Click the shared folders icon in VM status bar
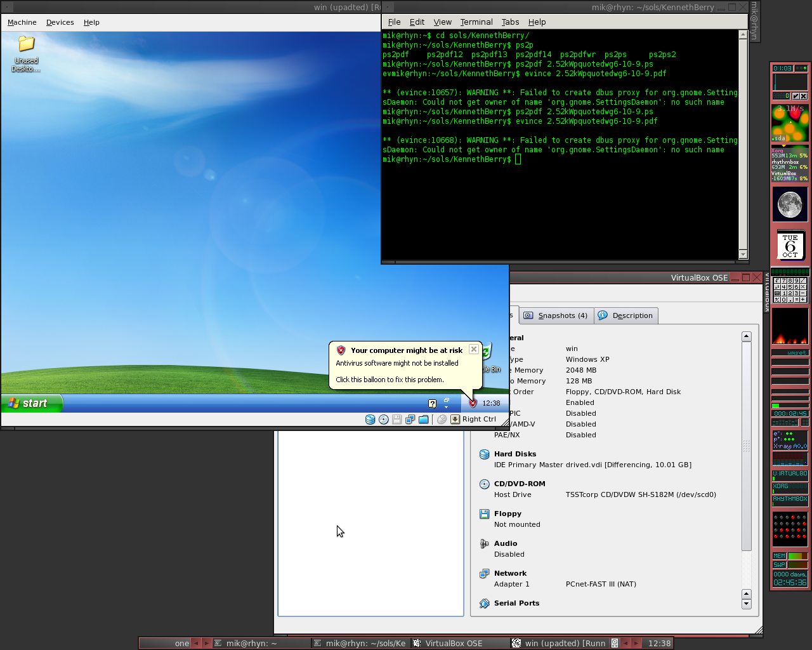This screenshot has height=650, width=812. tap(424, 420)
